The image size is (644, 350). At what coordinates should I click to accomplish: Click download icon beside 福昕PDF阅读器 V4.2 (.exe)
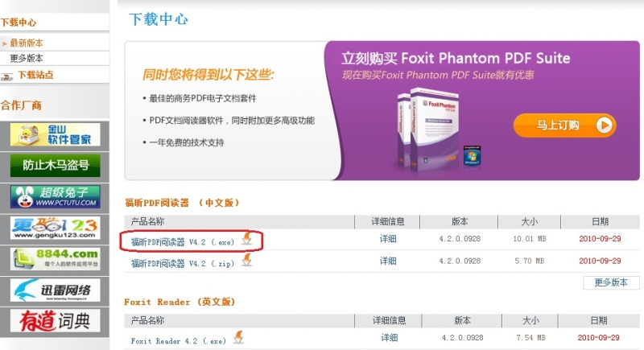(x=246, y=239)
